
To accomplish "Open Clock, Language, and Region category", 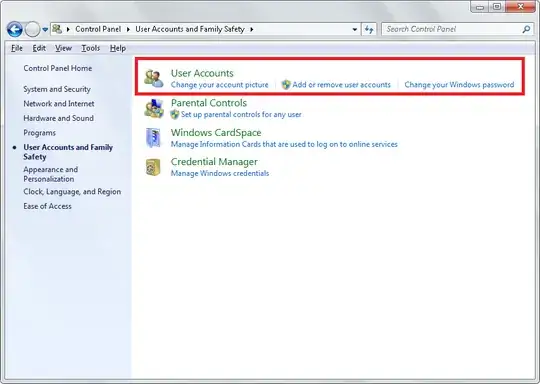I will [72, 191].
